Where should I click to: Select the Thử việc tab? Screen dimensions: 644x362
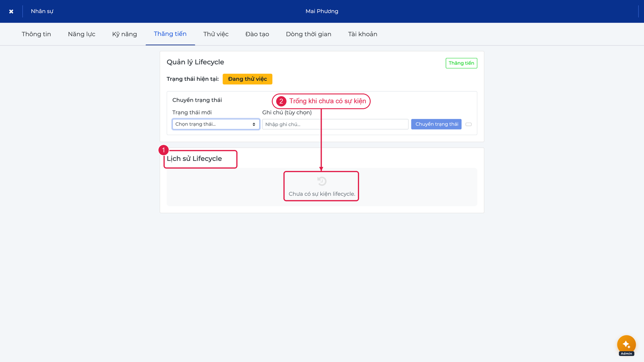216,34
